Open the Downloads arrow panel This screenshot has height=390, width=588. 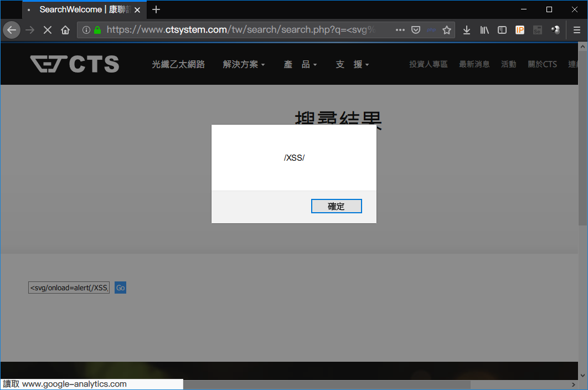coord(467,30)
